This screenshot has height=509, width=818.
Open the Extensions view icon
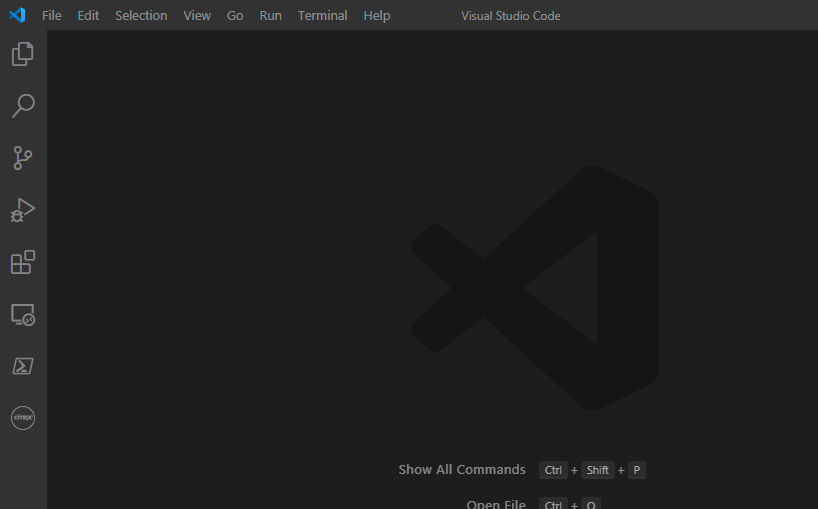[x=22, y=262]
